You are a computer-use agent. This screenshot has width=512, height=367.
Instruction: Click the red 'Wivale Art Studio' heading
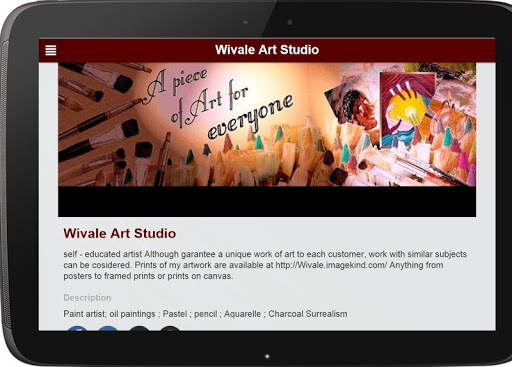120,233
